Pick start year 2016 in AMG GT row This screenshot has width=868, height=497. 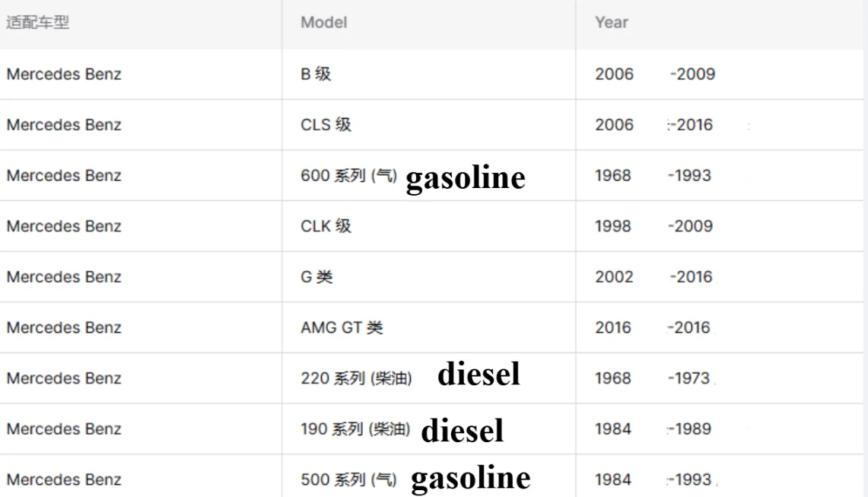click(x=613, y=327)
